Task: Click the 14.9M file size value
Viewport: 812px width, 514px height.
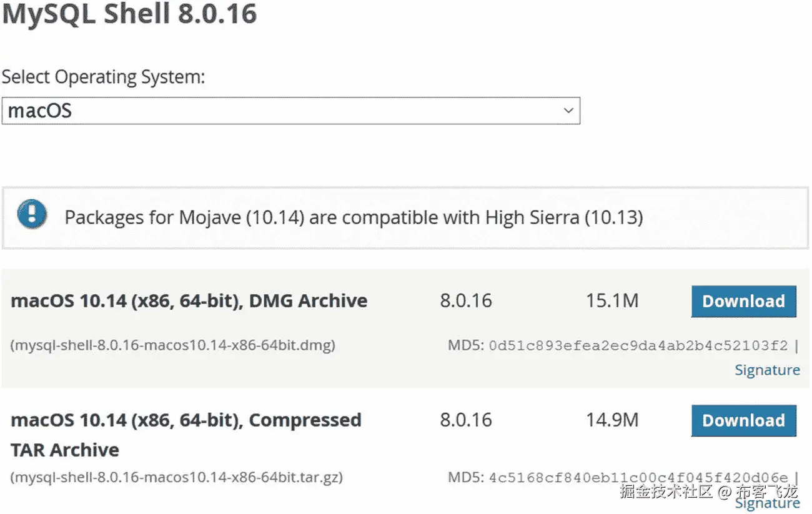Action: [x=612, y=420]
